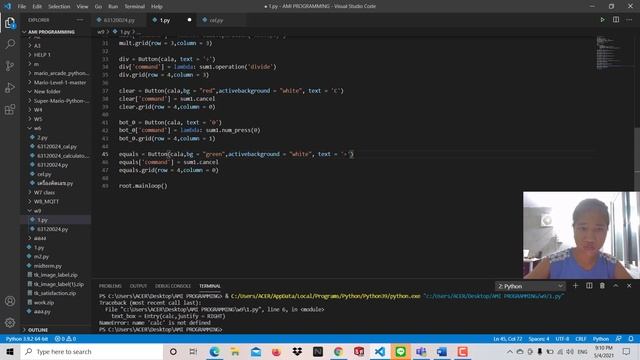Open the Terminal menu

point(135,7)
